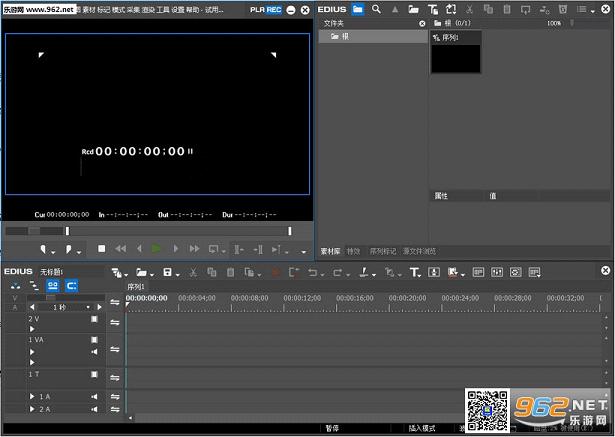Screen dimensions: 615x437
Task: Jump to the previous edit point
Action: tap(238, 249)
